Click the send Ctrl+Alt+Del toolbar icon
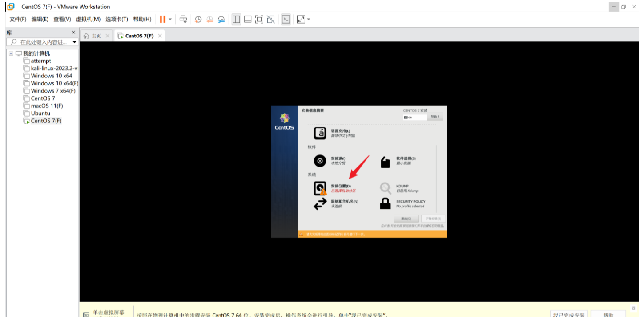This screenshot has width=644, height=317. tap(183, 19)
